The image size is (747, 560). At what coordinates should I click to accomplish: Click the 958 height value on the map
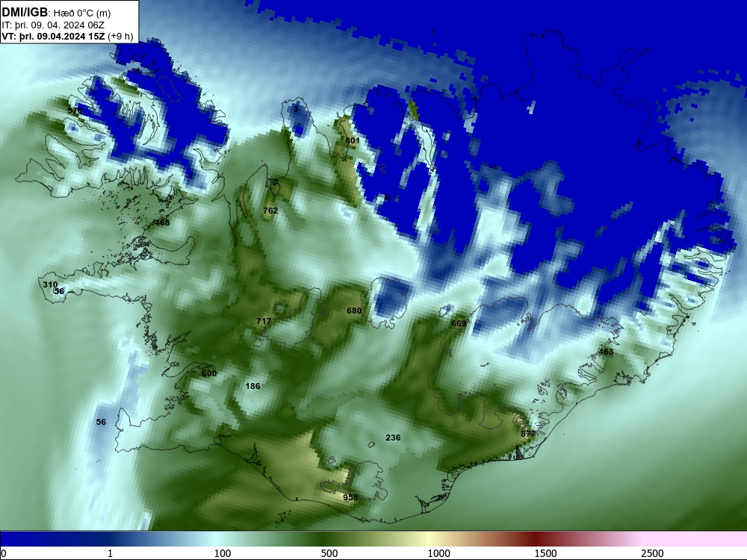click(x=350, y=497)
